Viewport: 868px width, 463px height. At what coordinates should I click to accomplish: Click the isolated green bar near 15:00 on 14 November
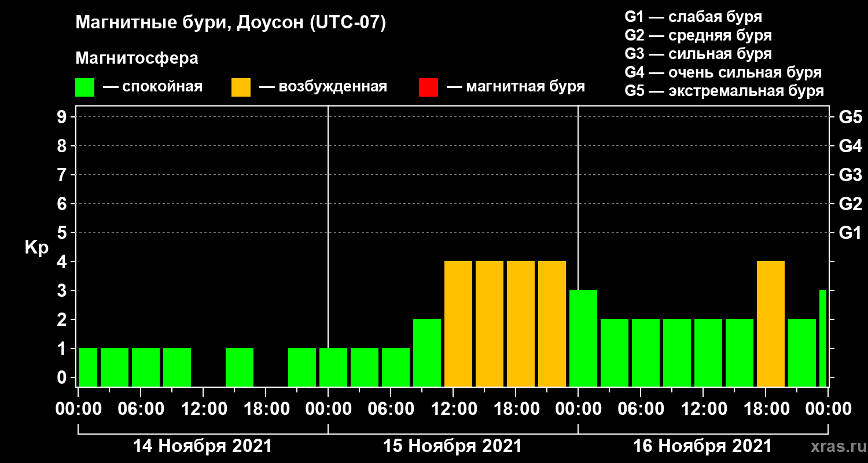pyautogui.click(x=240, y=367)
